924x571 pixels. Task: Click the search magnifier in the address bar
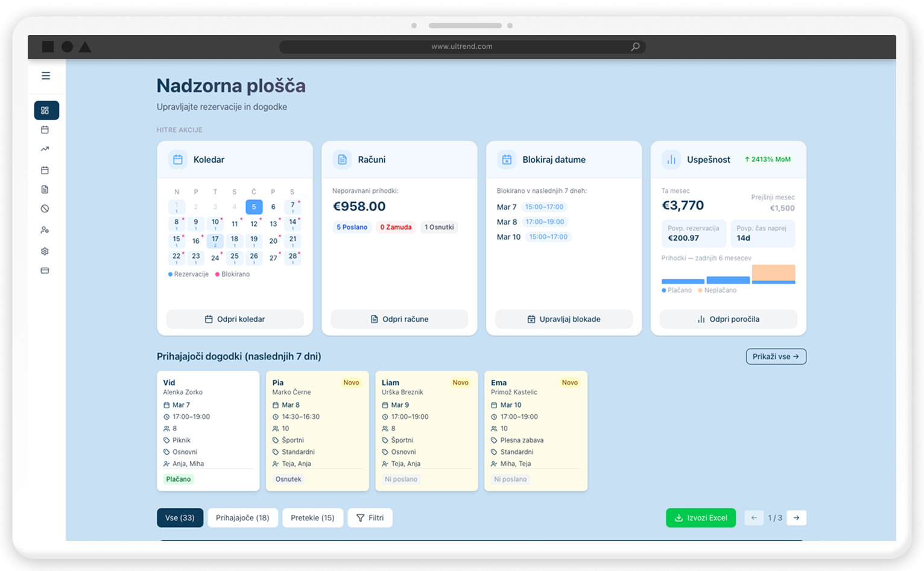(x=635, y=47)
